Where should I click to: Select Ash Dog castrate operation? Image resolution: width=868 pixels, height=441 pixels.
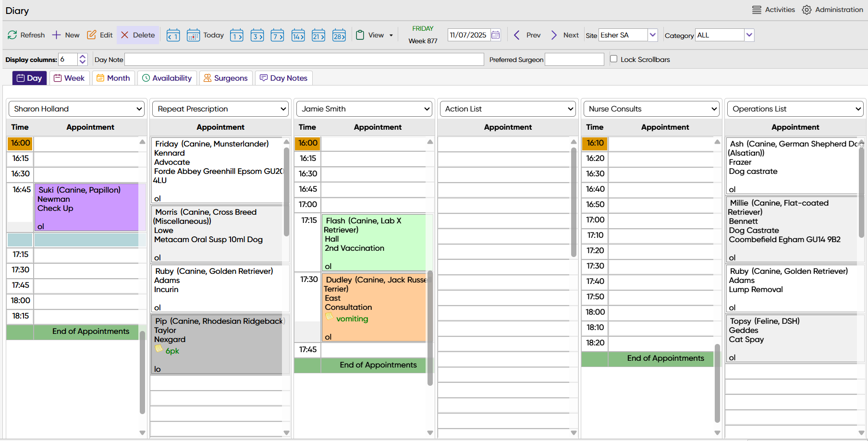point(792,166)
